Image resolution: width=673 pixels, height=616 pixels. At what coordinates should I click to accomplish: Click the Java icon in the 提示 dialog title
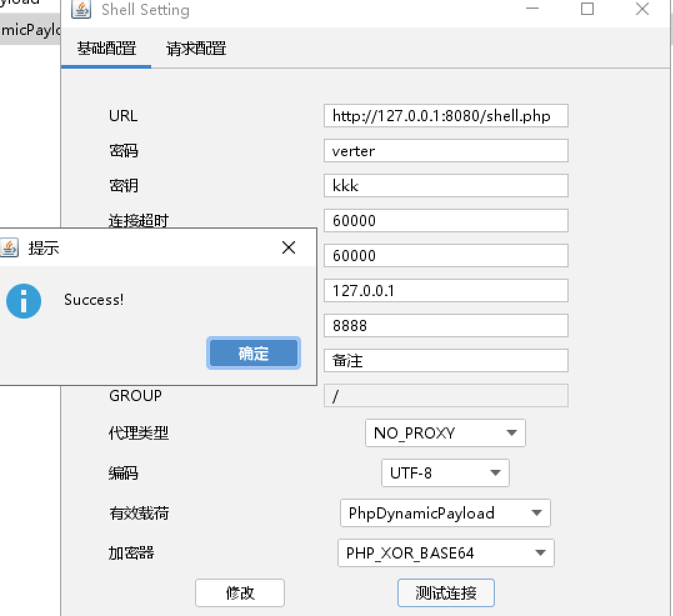point(9,248)
